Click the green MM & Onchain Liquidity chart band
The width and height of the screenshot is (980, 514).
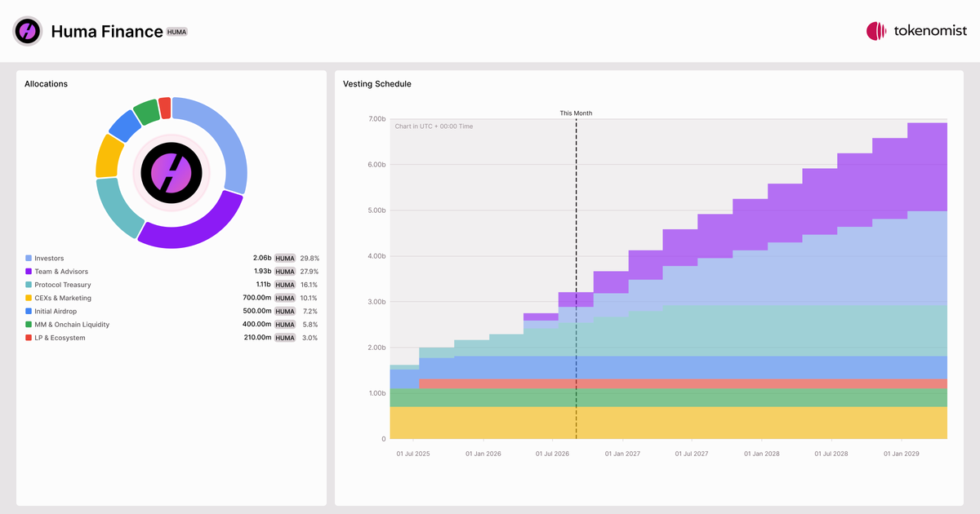668,397
